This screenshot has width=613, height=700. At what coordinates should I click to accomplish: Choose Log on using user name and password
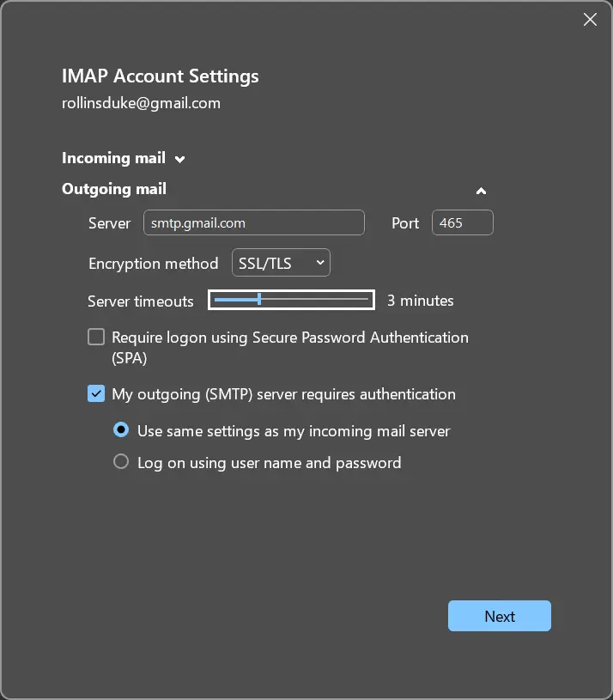[x=122, y=462]
